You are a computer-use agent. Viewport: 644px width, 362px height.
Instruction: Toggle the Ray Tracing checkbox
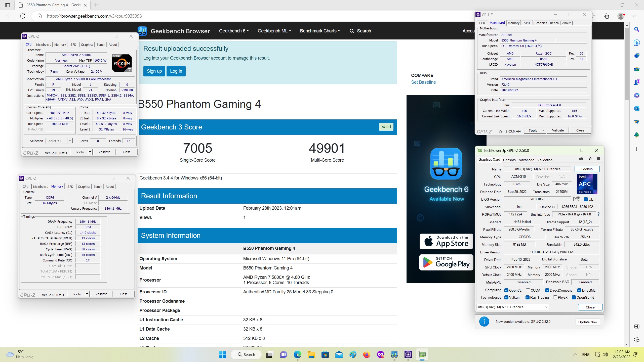[528, 297]
